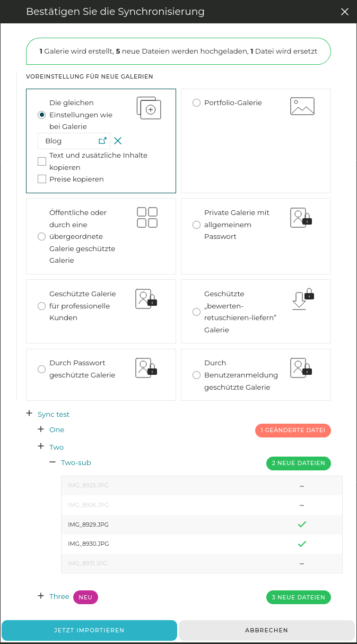Choose 'Private Galerie mit allgemeinem Passwort' option

[x=196, y=225]
